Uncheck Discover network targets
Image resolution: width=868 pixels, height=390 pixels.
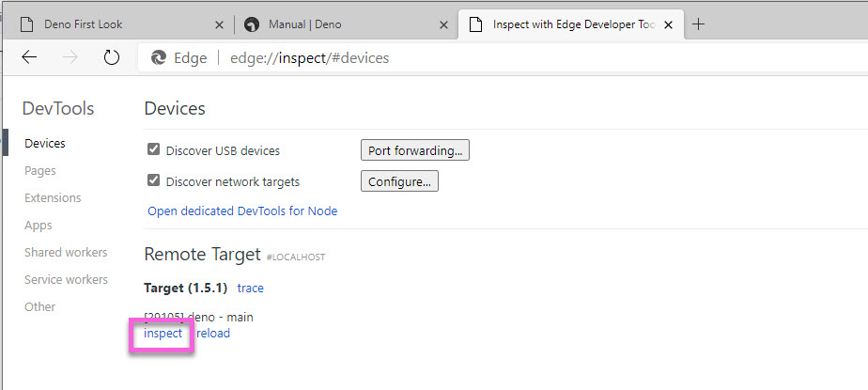tap(154, 180)
